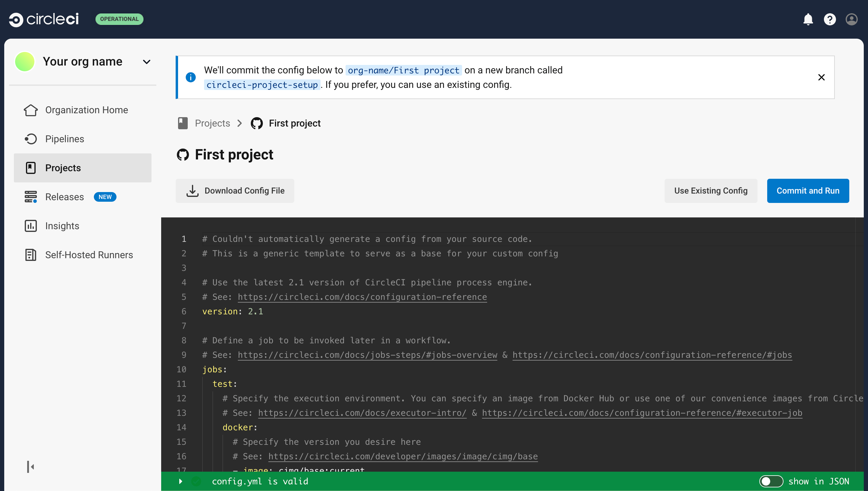Click the Projects breadcrumb book icon
This screenshot has width=868, height=491.
point(183,124)
